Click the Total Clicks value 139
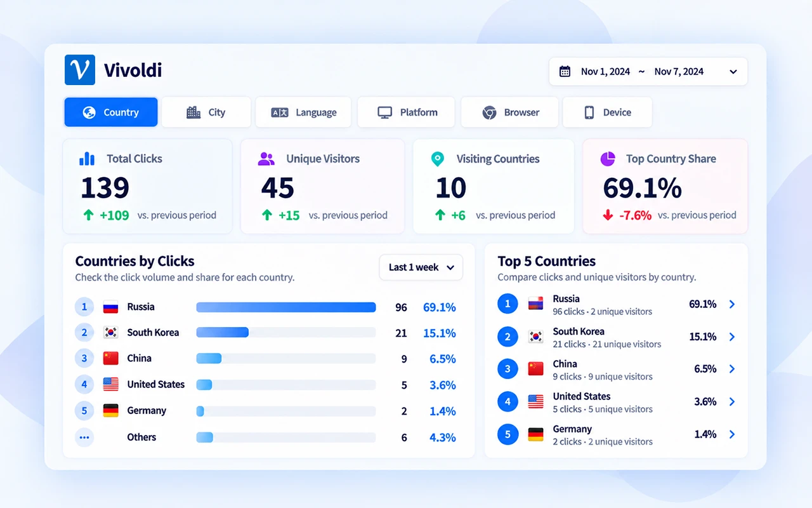Screen dimensions: 812x508 105,187
